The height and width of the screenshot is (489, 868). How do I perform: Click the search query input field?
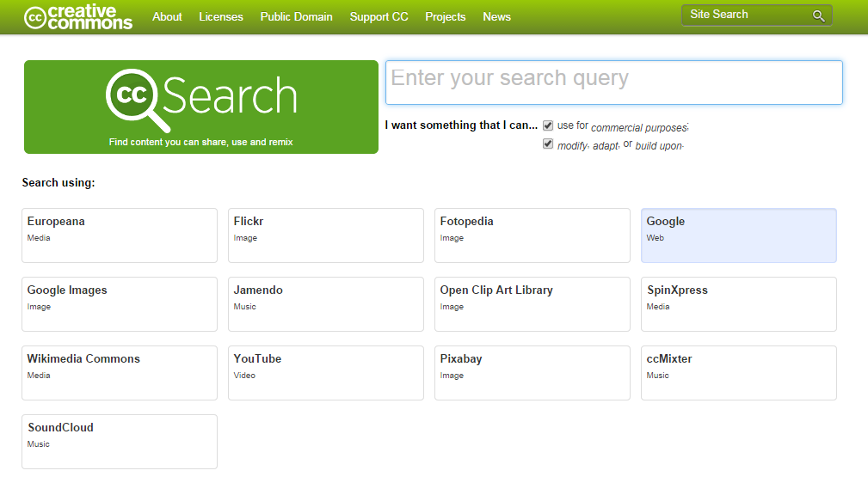pyautogui.click(x=613, y=83)
